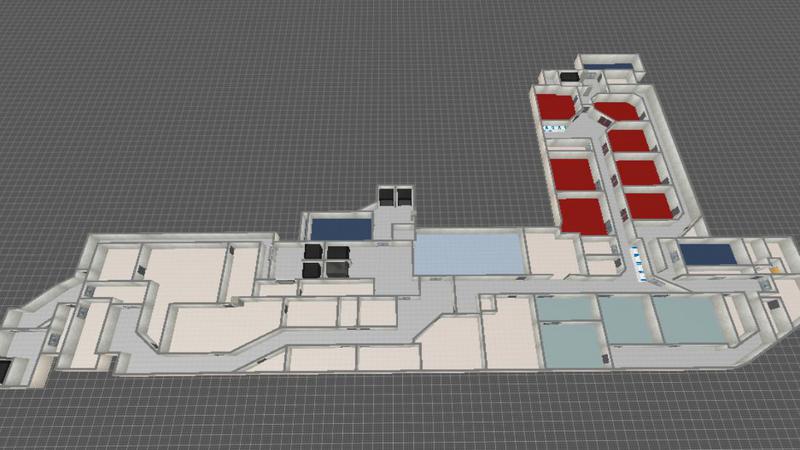
Task: Select the dark blue room on the right wing
Action: [707, 254]
